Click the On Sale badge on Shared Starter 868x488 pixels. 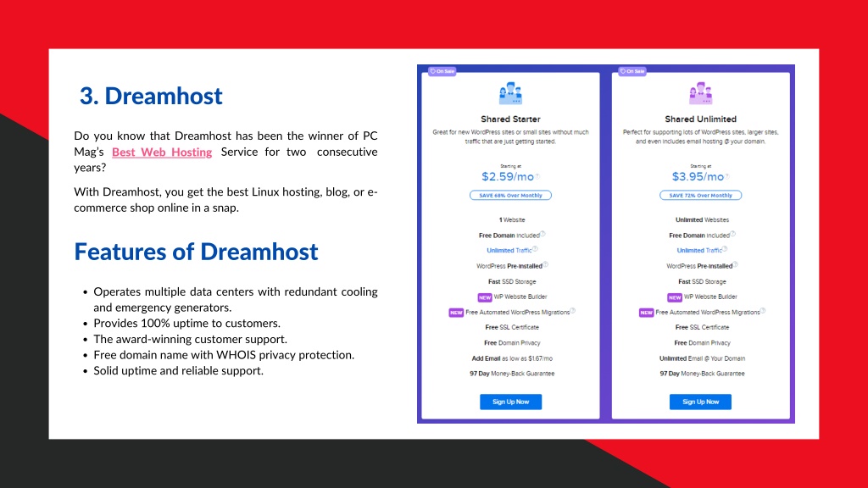coord(442,71)
